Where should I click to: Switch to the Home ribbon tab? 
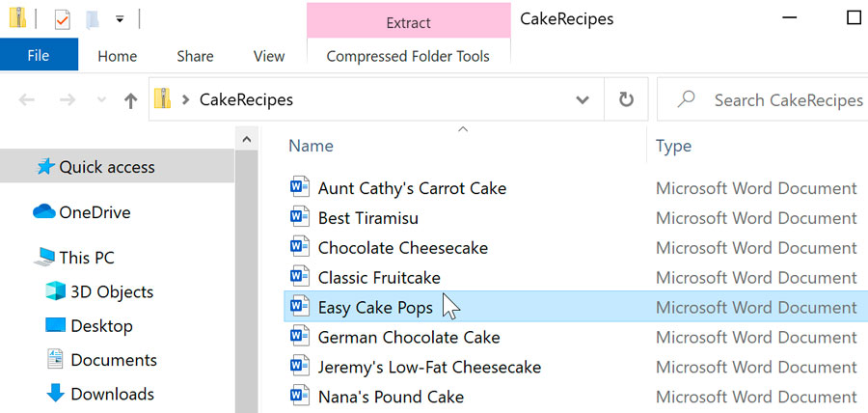click(x=118, y=56)
